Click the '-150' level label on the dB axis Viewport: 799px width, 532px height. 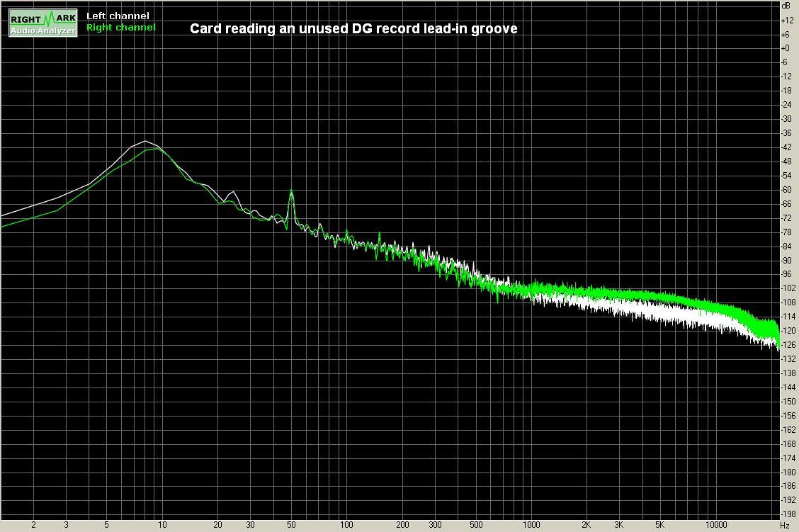click(x=788, y=402)
